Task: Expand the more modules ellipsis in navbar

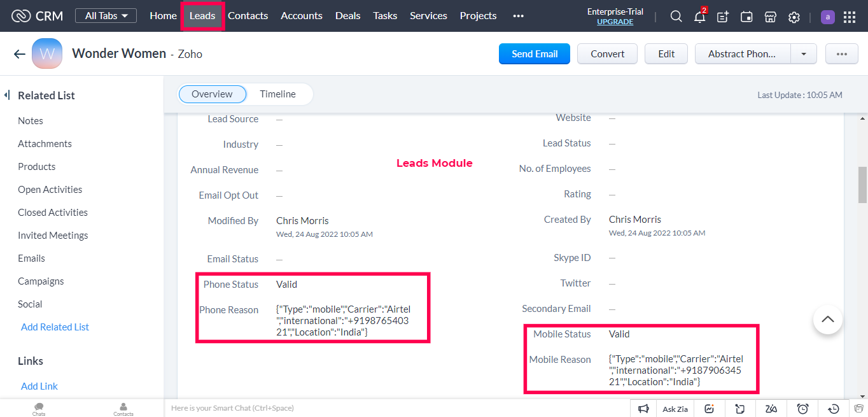Action: pos(518,16)
